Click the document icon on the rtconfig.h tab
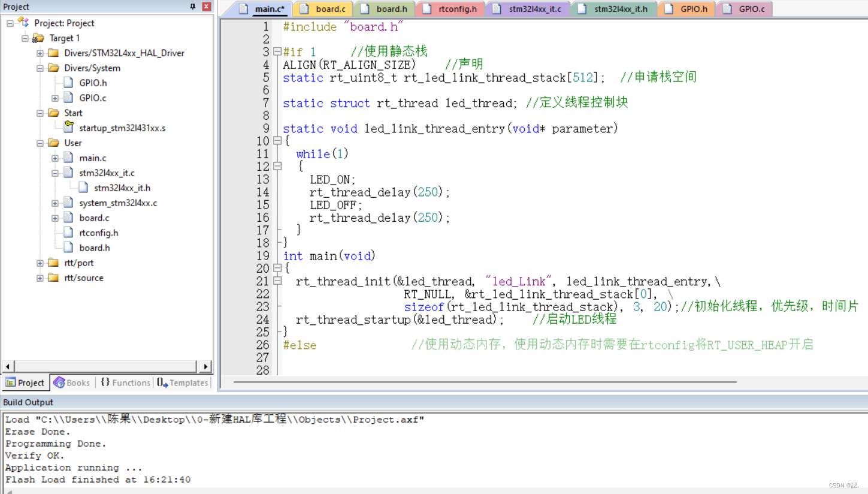Image resolution: width=868 pixels, height=494 pixels. click(427, 9)
